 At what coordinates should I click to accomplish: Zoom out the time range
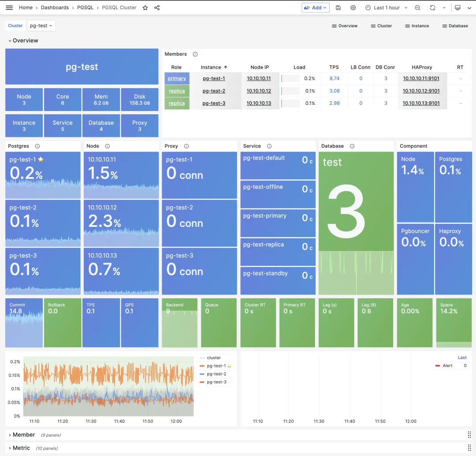(417, 7)
